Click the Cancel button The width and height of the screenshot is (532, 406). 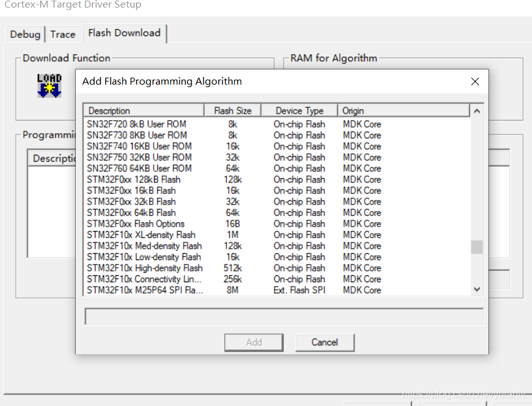(325, 342)
